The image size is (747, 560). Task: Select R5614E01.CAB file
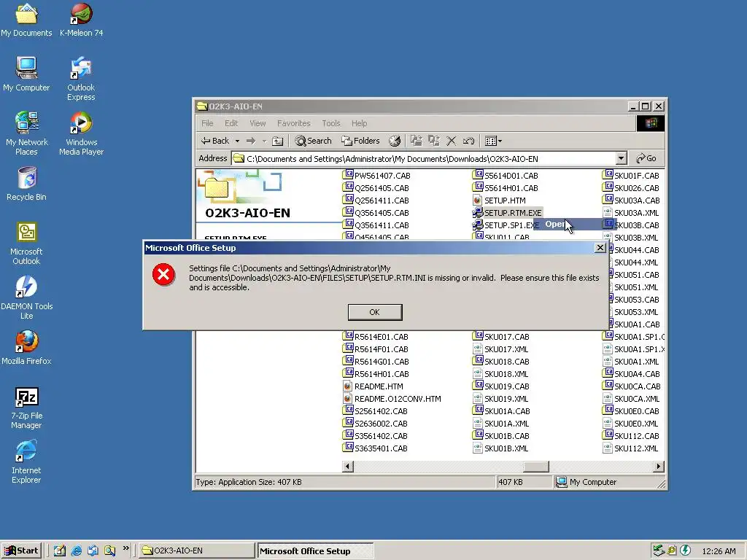click(376, 337)
